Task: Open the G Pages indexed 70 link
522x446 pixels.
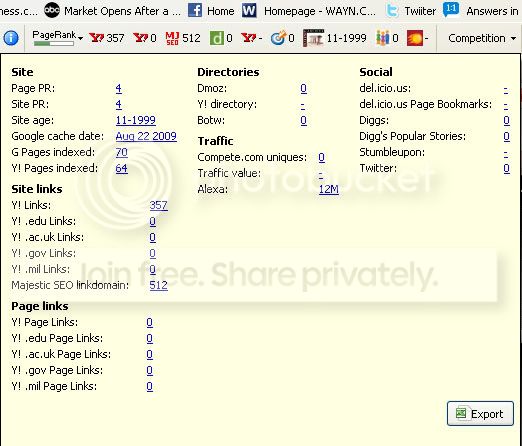Action: [x=122, y=152]
